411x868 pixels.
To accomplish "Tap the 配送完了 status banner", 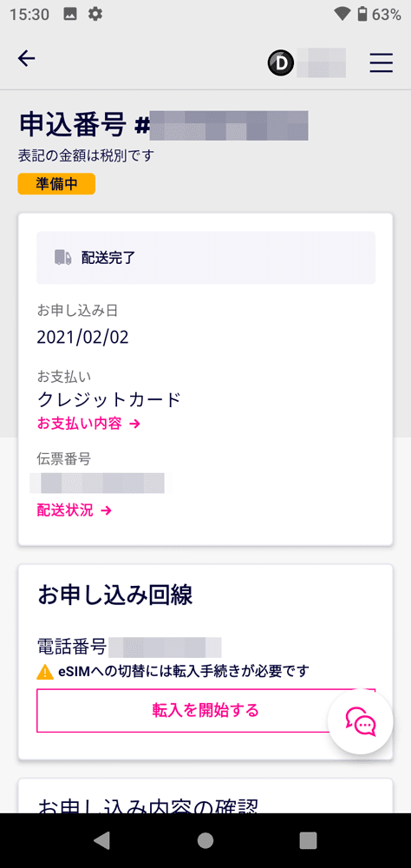I will [205, 258].
